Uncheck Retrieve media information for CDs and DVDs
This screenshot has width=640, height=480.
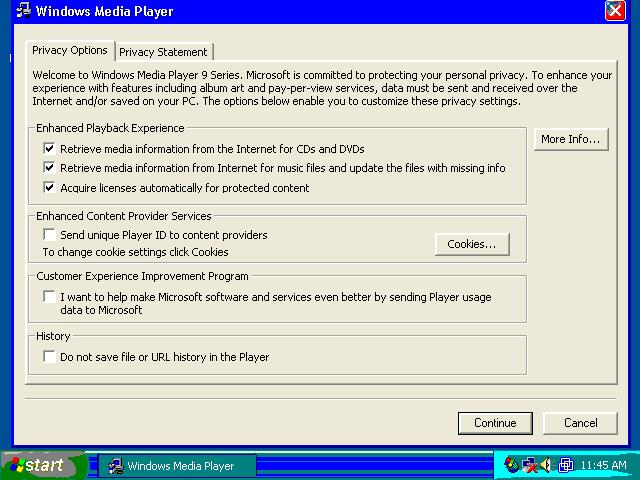point(49,148)
